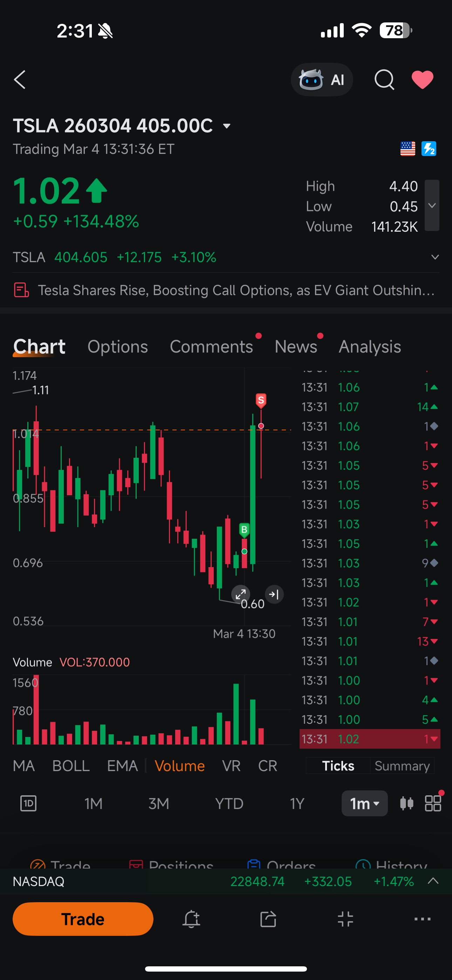Screen dimensions: 452x980
Task: Remove from favorites using the heart
Action: click(x=422, y=80)
